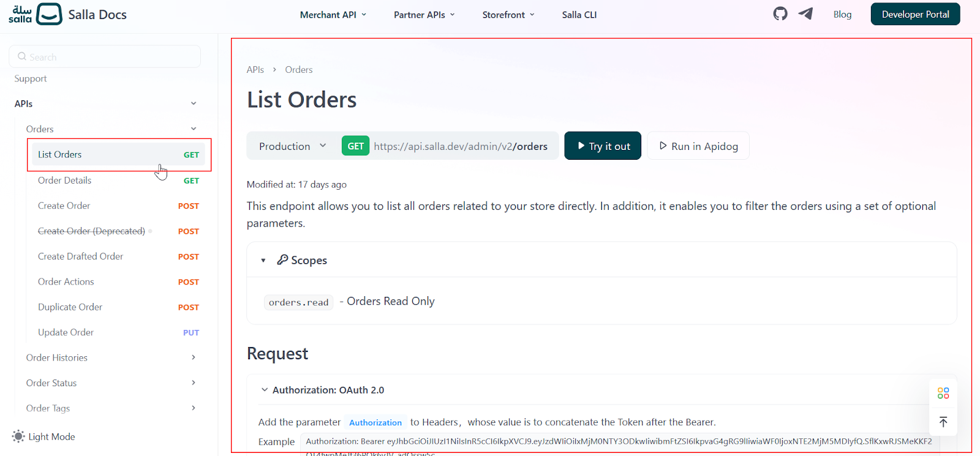This screenshot has height=456, width=980.
Task: Toggle Light Mode theme switch
Action: tap(43, 436)
